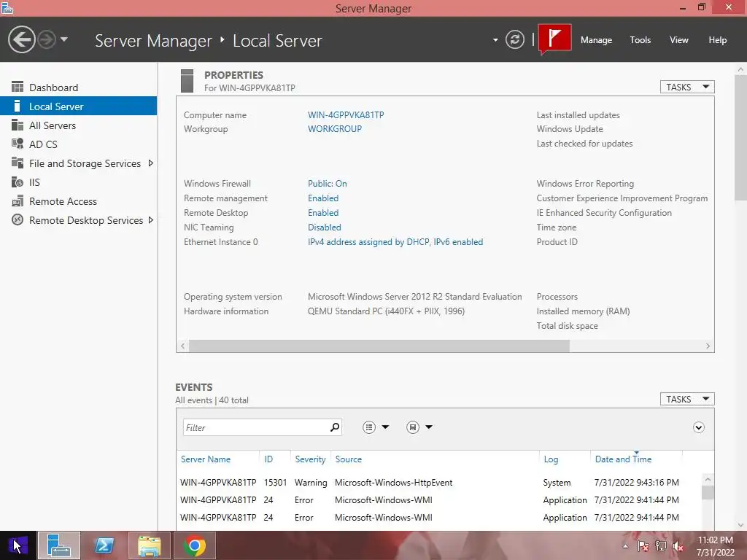Click the Windows Start button
747x560 pixels.
coord(18,545)
